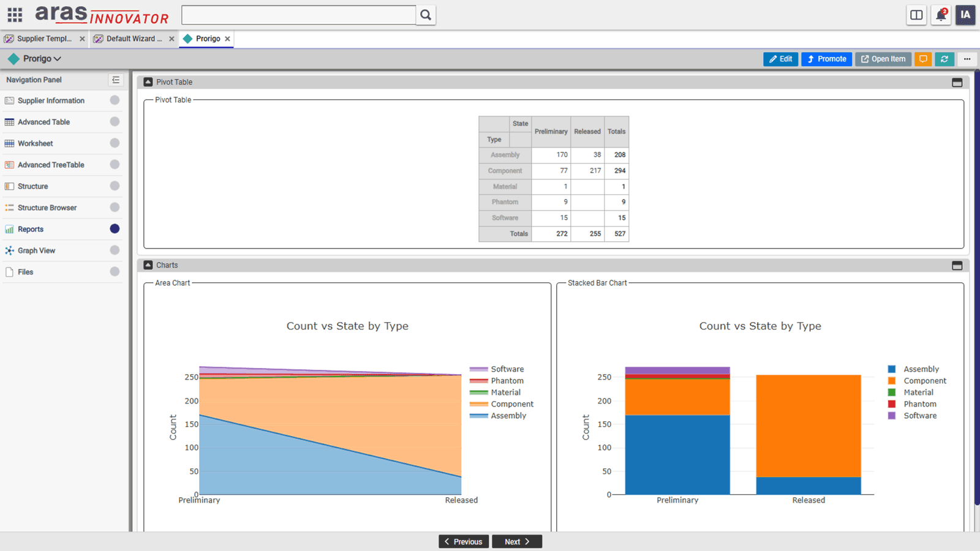
Task: Click the vertical scrollbar on the right edge
Action: pos(977,288)
